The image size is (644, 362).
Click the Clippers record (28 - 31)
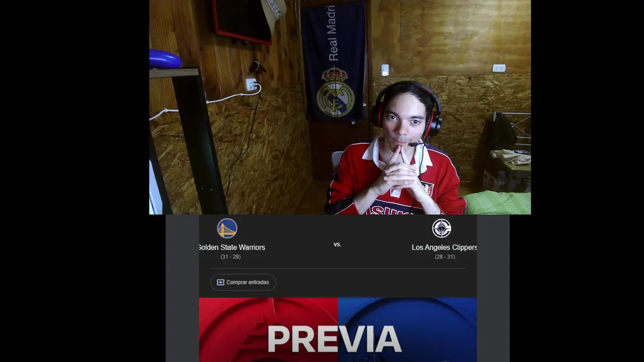(x=445, y=257)
